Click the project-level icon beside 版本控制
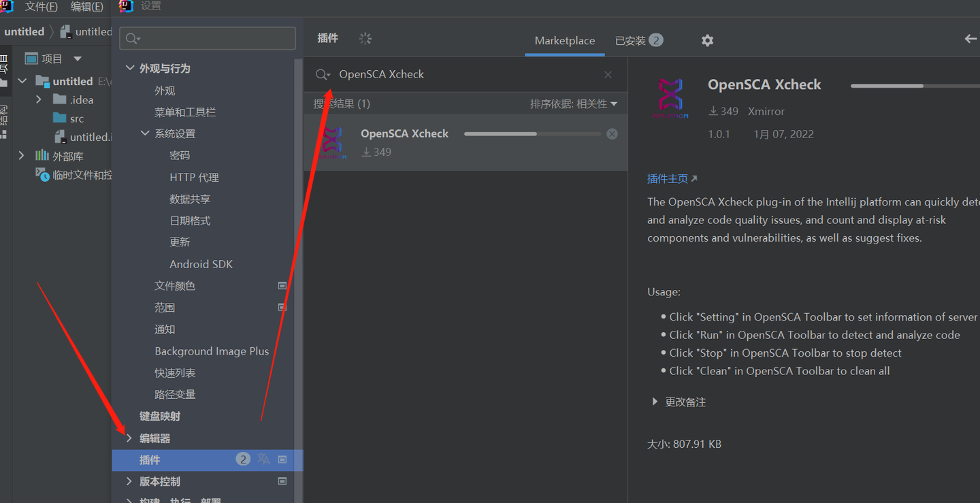Screen dimensions: 980x503 (282, 481)
